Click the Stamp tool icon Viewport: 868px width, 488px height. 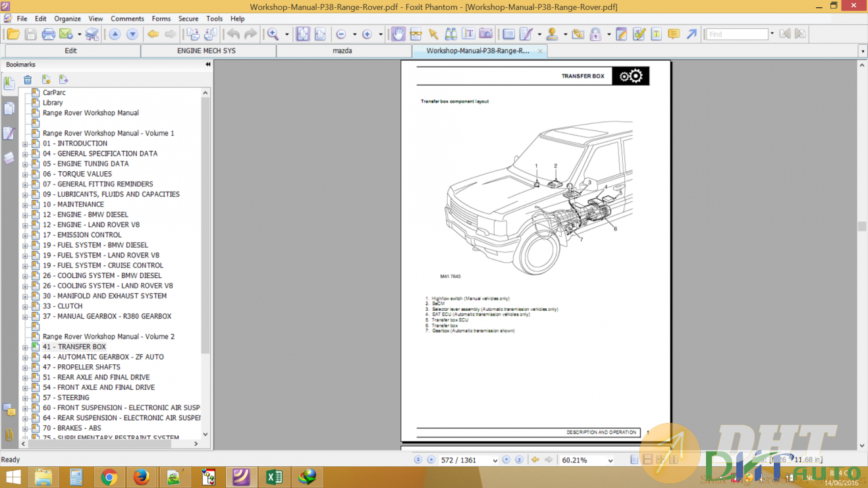pyautogui.click(x=553, y=34)
